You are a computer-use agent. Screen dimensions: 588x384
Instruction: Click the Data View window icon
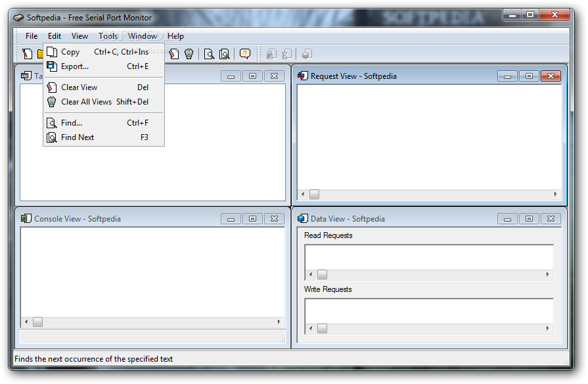click(x=303, y=218)
